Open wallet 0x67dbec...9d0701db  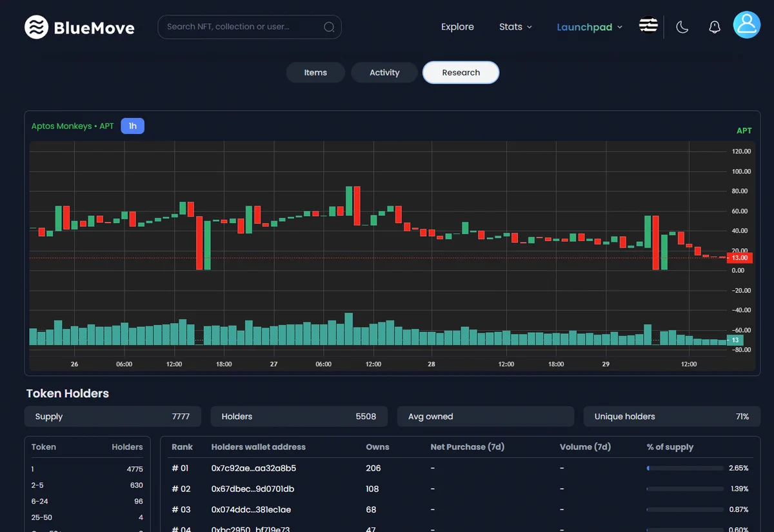pyautogui.click(x=253, y=489)
